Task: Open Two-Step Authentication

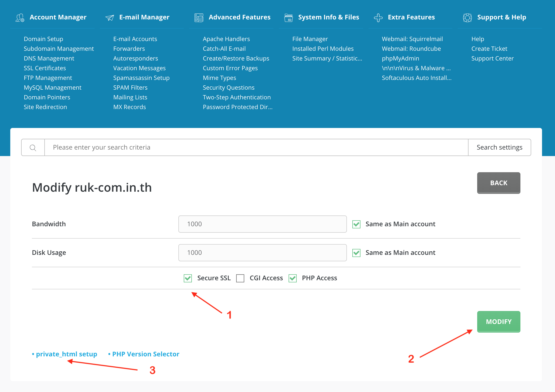Action: [x=237, y=97]
